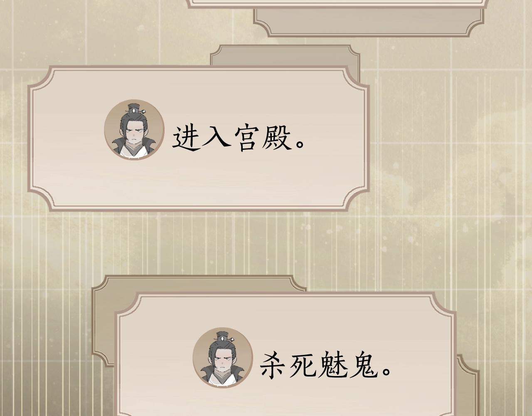Screen dimensions: 532x416
Task: Click the empty tan card at top
Action: pos(369,22)
